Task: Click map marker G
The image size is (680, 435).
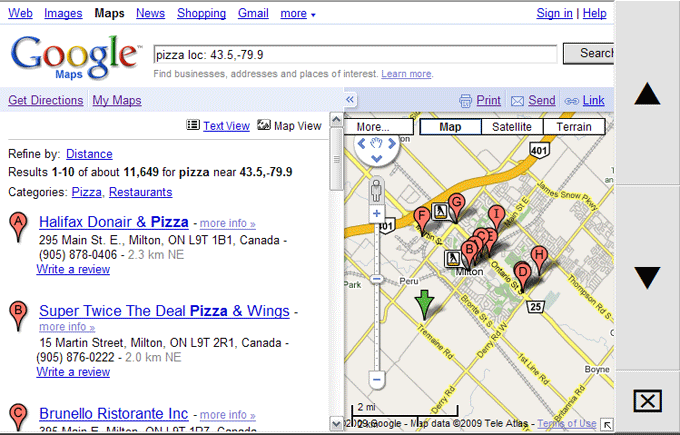Action: tap(456, 208)
